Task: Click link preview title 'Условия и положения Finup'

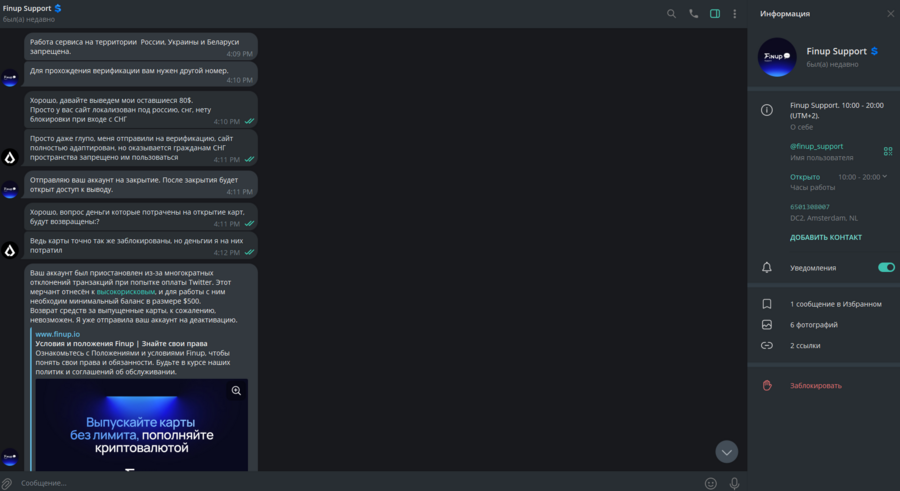Action: click(121, 343)
